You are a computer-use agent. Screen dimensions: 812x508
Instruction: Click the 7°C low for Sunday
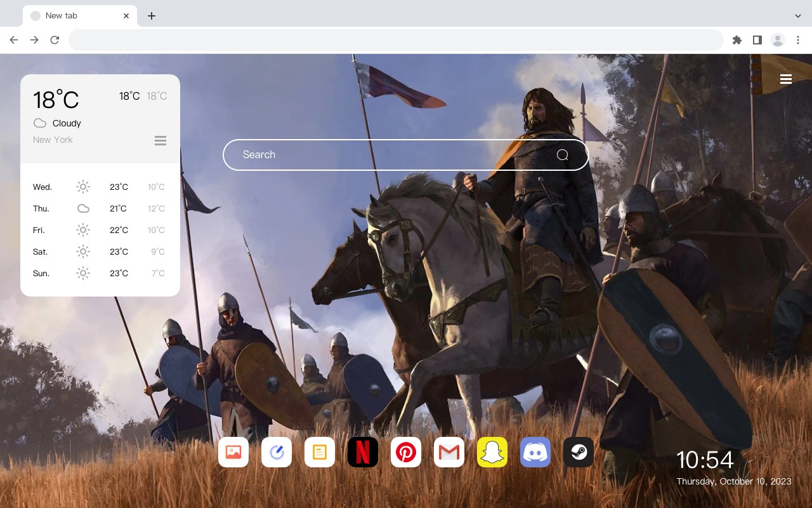tap(158, 273)
